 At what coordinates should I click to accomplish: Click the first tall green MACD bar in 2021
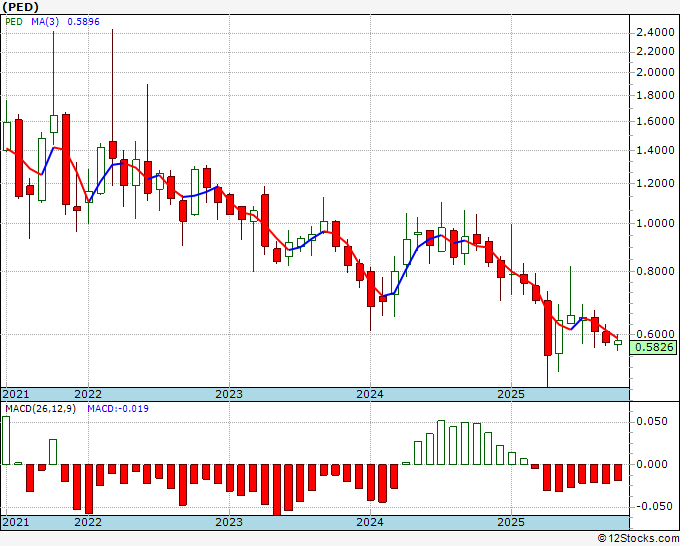pos(6,440)
